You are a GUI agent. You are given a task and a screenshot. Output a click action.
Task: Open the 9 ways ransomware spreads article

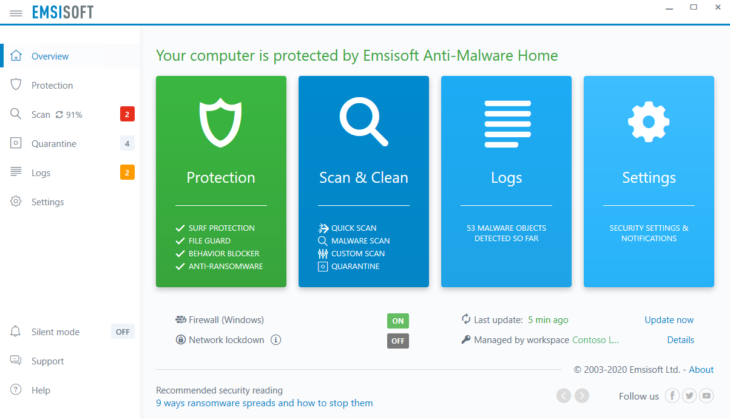[264, 403]
